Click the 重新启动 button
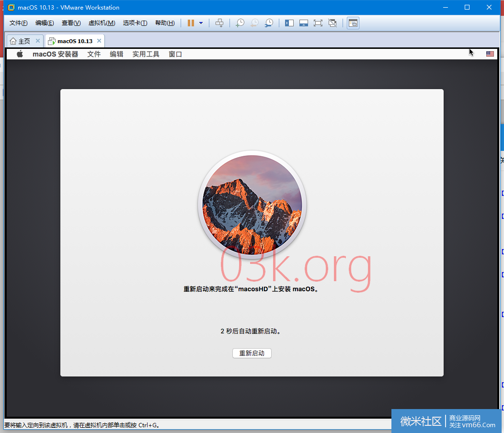The image size is (504, 433). point(252,353)
